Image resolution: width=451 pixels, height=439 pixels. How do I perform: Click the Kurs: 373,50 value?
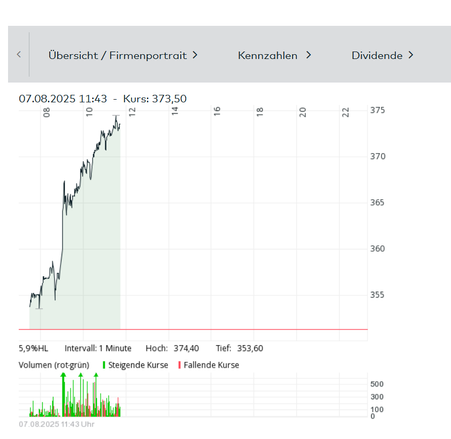tap(155, 99)
